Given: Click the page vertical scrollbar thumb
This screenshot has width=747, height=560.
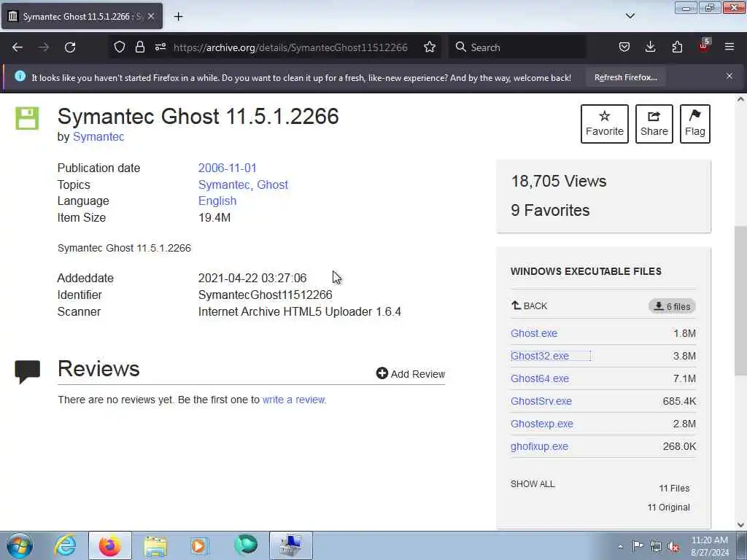Looking at the screenshot, I should pos(740,300).
